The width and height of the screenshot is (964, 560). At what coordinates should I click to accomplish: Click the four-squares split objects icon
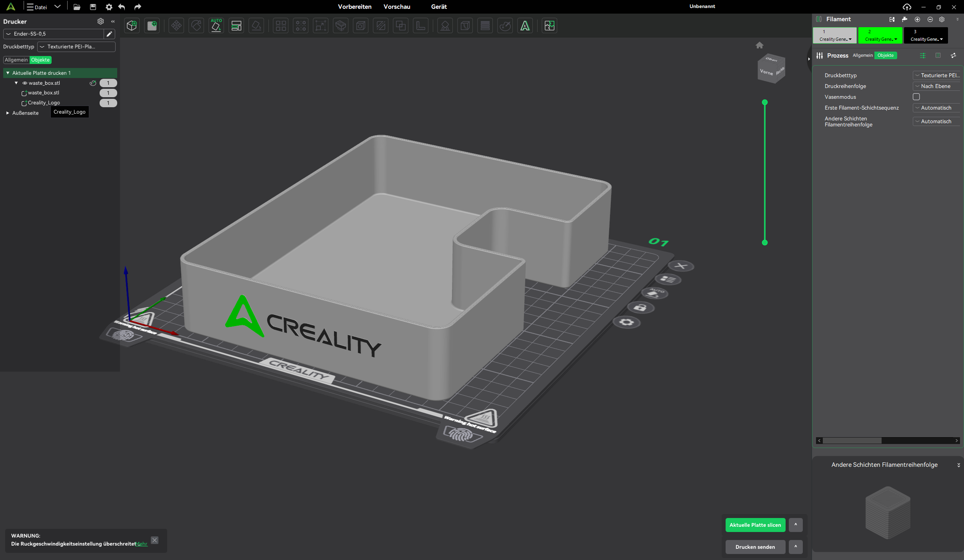coord(281,26)
